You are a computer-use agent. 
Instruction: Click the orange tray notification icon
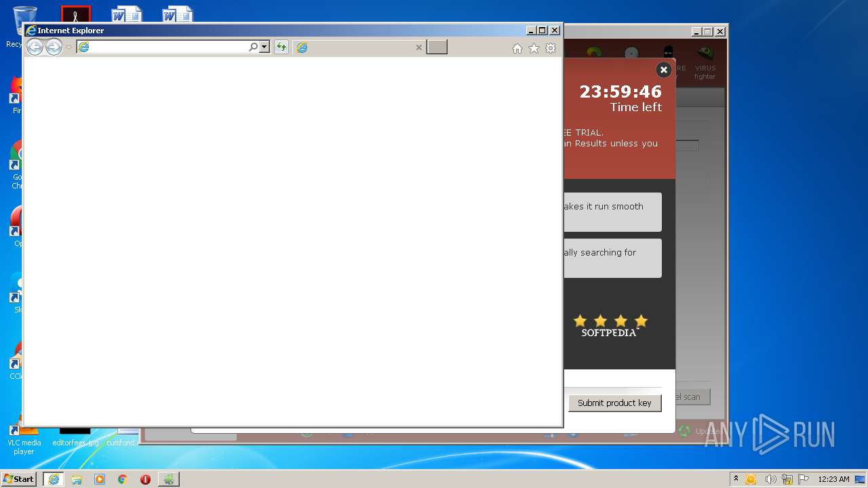tap(751, 479)
